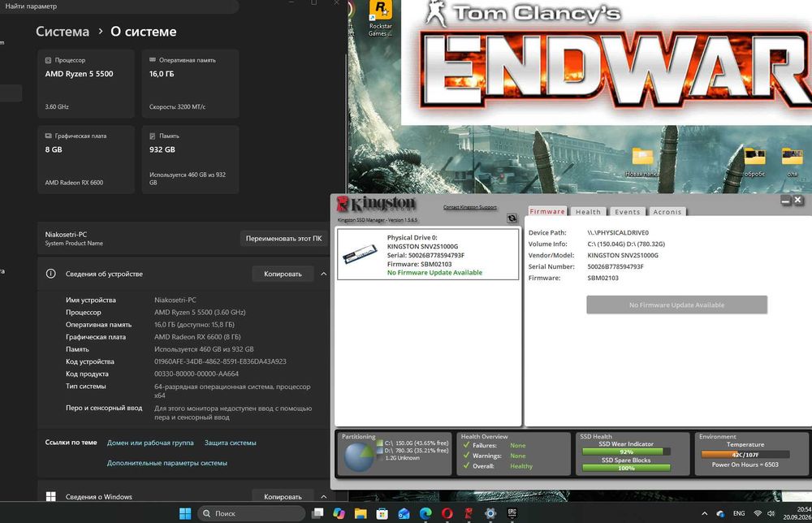Image resolution: width=812 pixels, height=523 pixels.
Task: Launch Copilot from the taskbar
Action: (x=339, y=513)
